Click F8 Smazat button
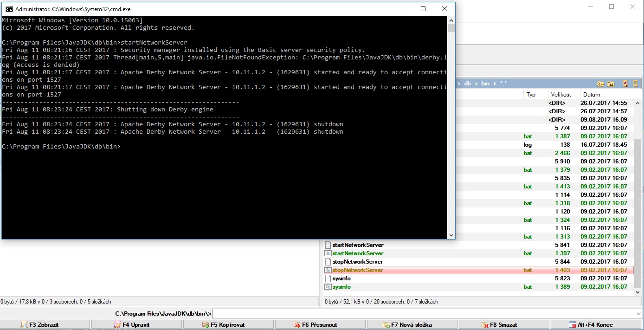This screenshot has width=644, height=330. pos(504,325)
